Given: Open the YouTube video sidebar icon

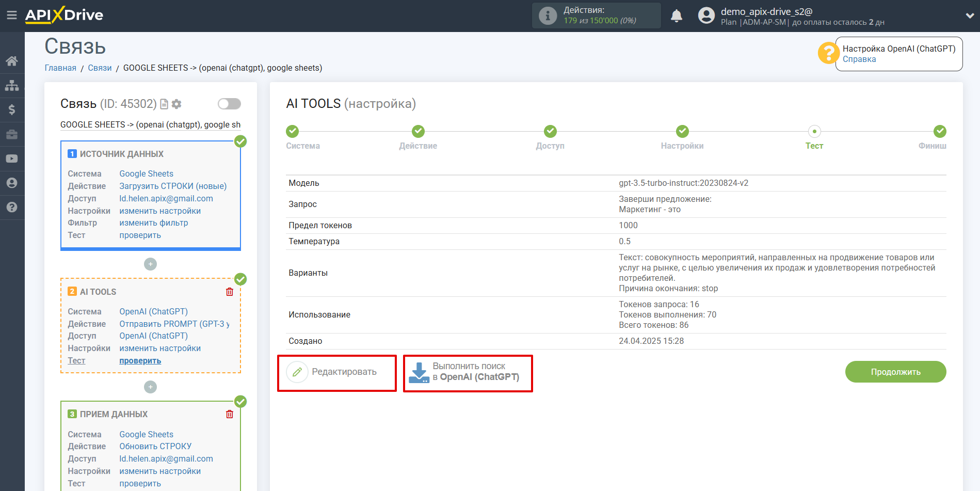Looking at the screenshot, I should coord(12,159).
